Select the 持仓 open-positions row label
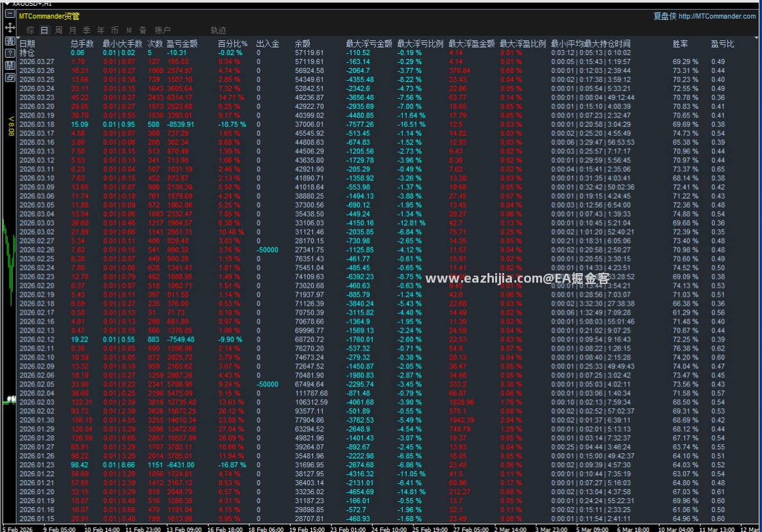This screenshot has height=532, width=762. (x=27, y=53)
